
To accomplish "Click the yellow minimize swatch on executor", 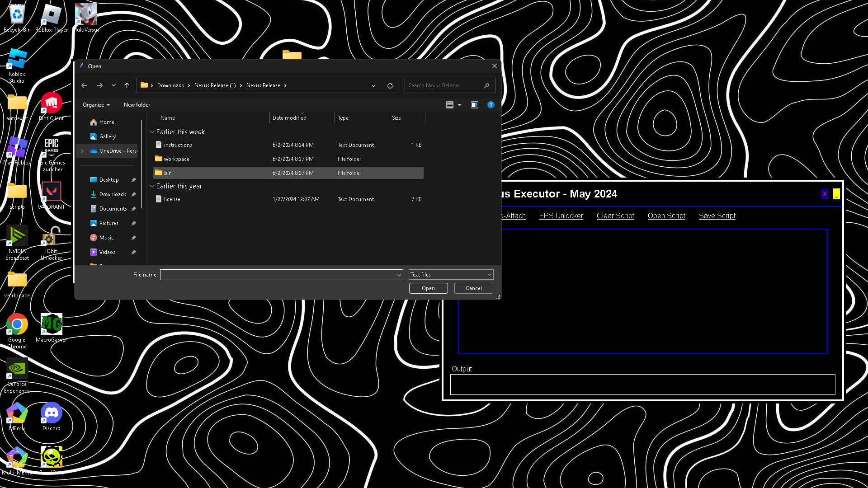I will [836, 194].
